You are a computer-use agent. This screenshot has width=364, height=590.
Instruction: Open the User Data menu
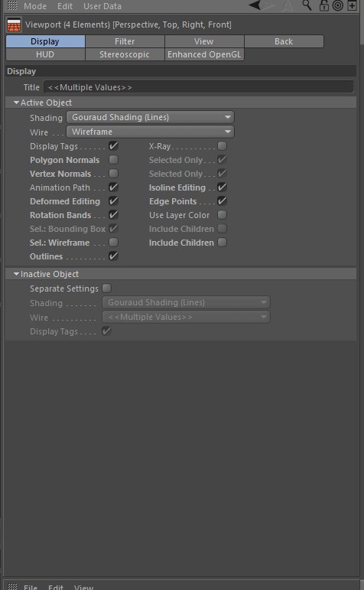pyautogui.click(x=102, y=6)
